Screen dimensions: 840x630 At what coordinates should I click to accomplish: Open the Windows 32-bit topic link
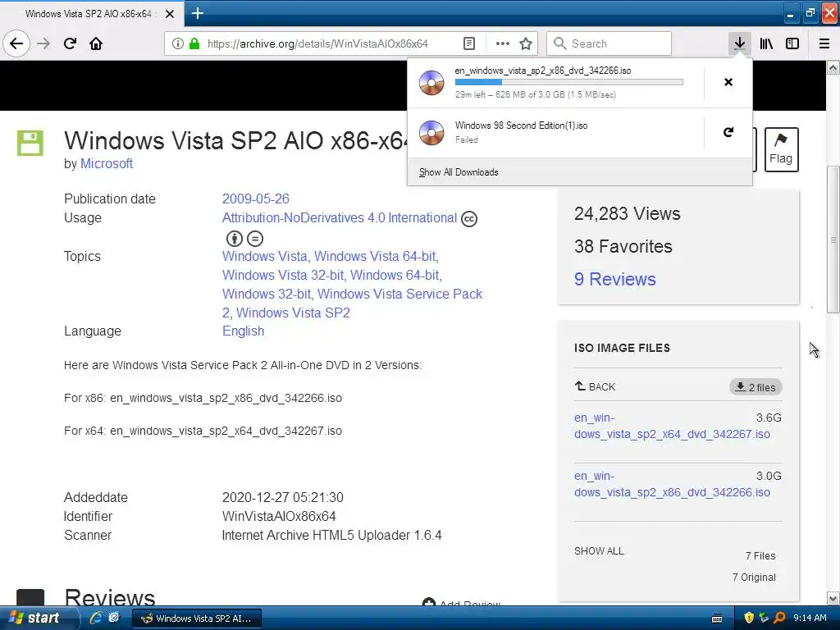[267, 294]
